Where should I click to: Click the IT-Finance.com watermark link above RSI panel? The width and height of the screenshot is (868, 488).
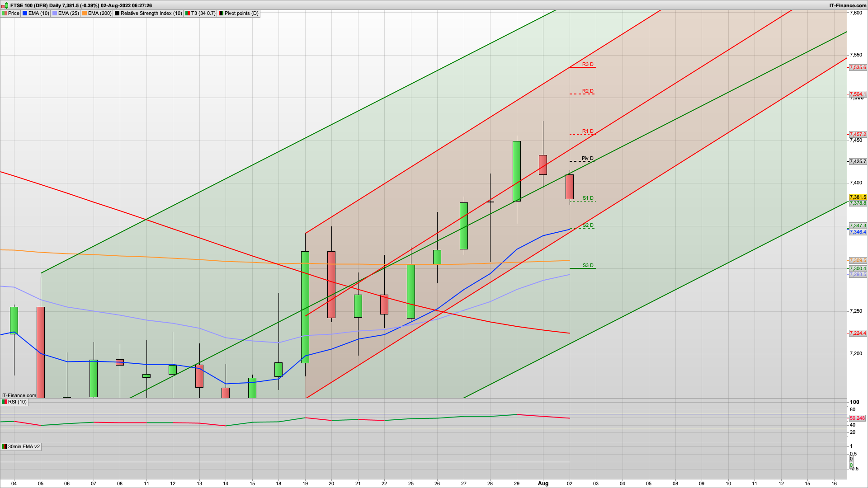(19, 395)
